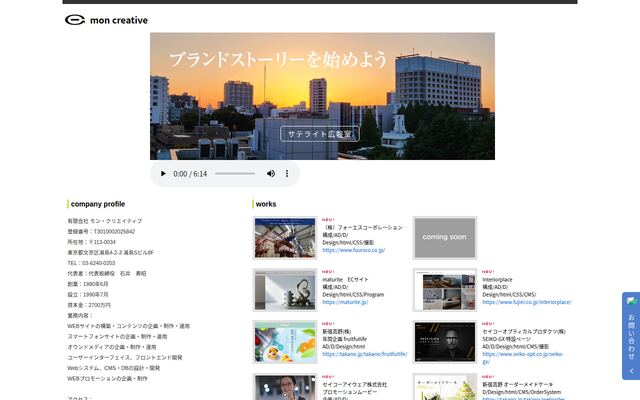This screenshot has height=400, width=640.
Task: Click the TEL：03-6240-0203 line
Action: [91, 263]
